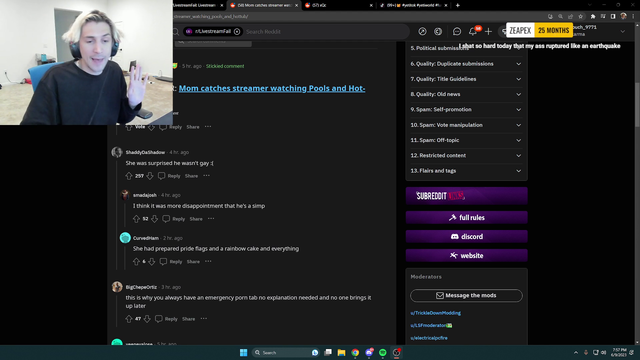The image size is (640, 360).
Task: Open more options on ShaddyDaShadow's comment
Action: click(207, 176)
